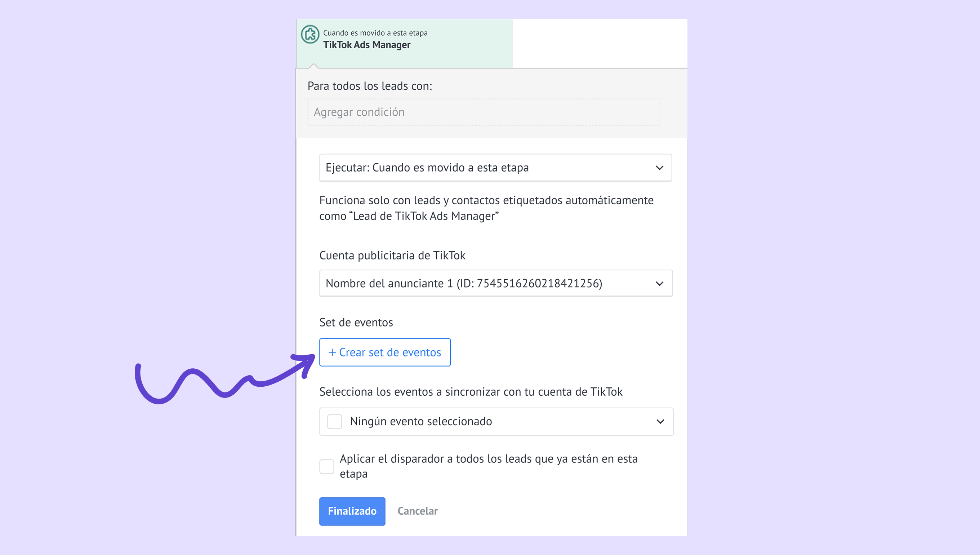Enable the Aplicar el disparador checkbox
Image resolution: width=980 pixels, height=555 pixels.
coord(326,466)
